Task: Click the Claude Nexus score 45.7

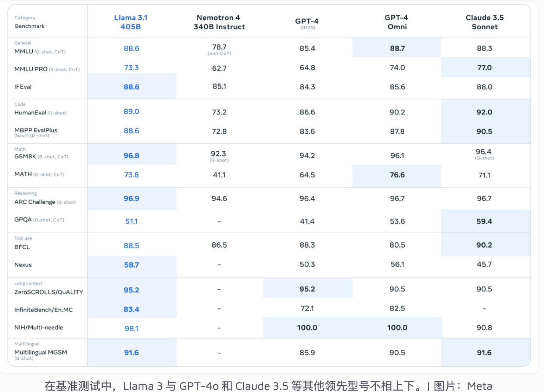Action: click(484, 264)
